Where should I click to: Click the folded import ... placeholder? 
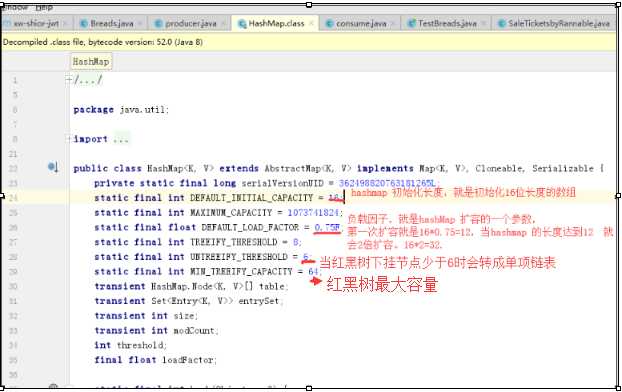121,139
